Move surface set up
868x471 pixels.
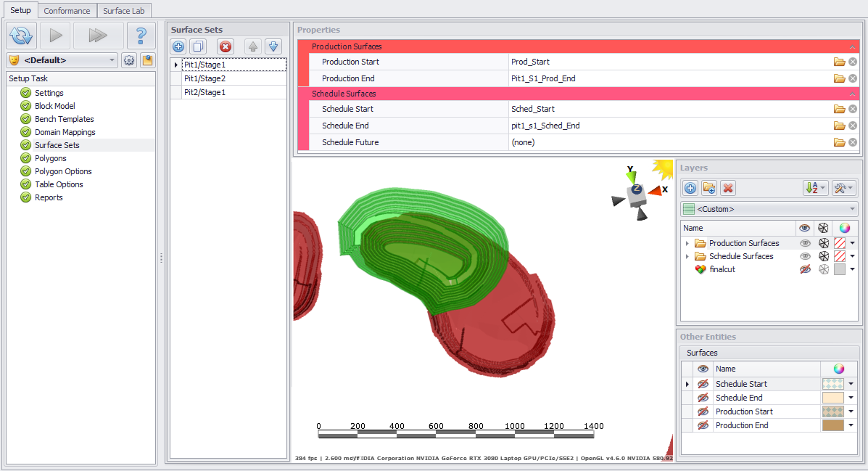point(253,46)
